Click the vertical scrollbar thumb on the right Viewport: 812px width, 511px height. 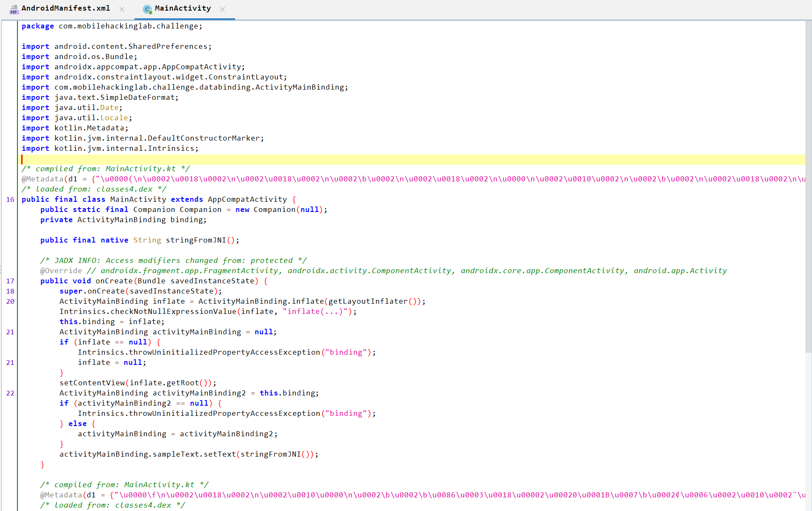point(808,187)
